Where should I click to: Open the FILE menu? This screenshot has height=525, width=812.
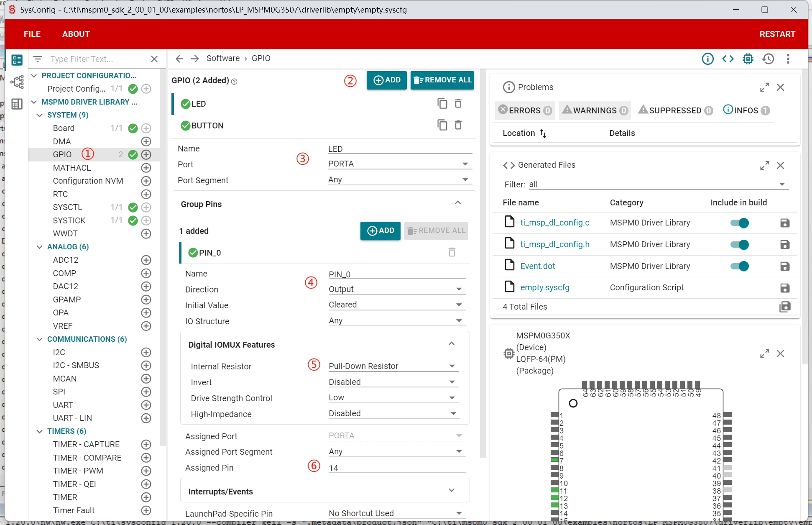[32, 34]
